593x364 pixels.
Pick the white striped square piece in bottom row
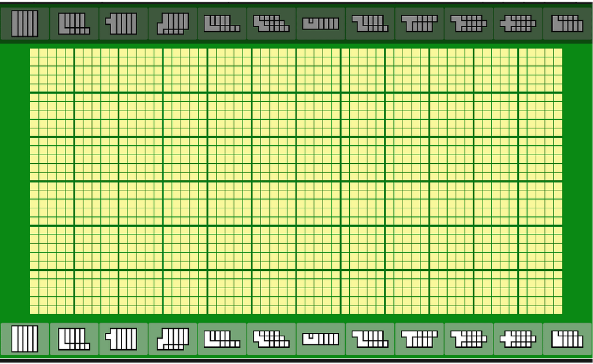pyautogui.click(x=24, y=339)
